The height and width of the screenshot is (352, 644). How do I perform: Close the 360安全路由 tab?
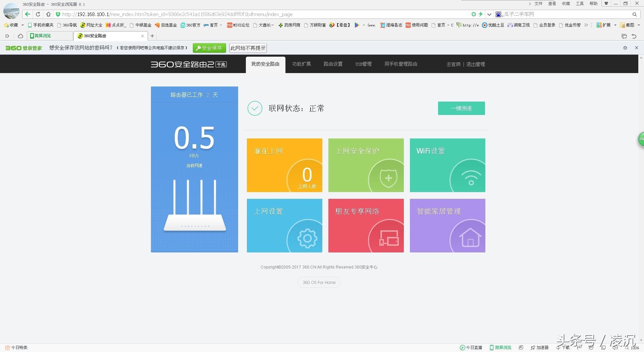143,36
